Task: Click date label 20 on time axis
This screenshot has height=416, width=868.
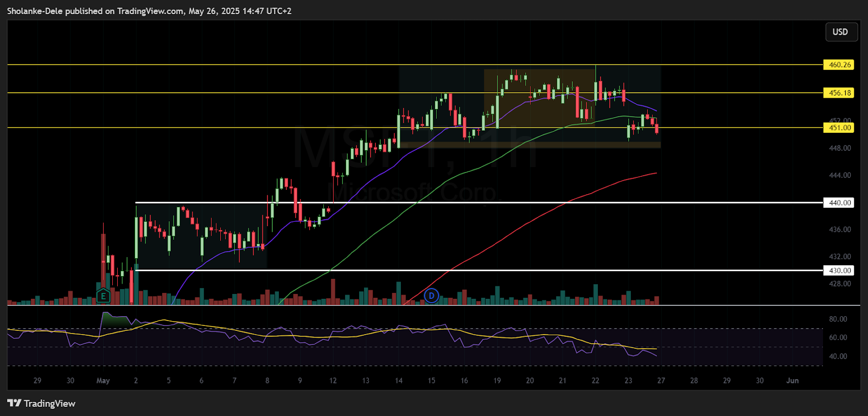Action: (x=530, y=381)
